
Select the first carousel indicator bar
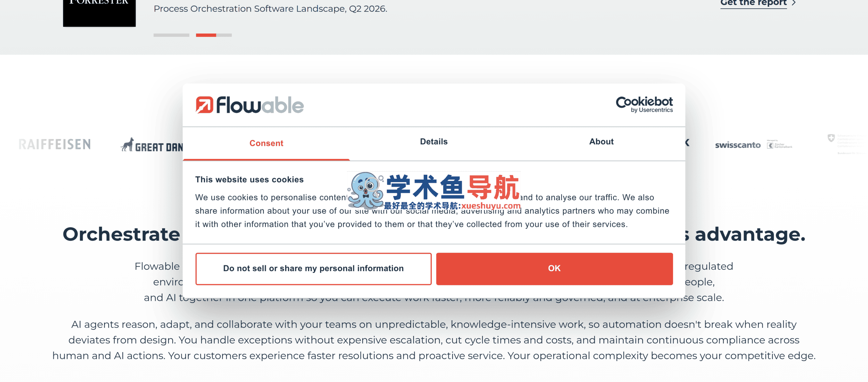(171, 35)
